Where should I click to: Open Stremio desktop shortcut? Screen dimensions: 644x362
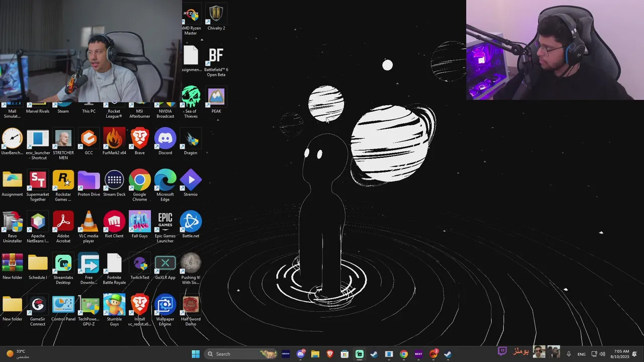tap(191, 184)
